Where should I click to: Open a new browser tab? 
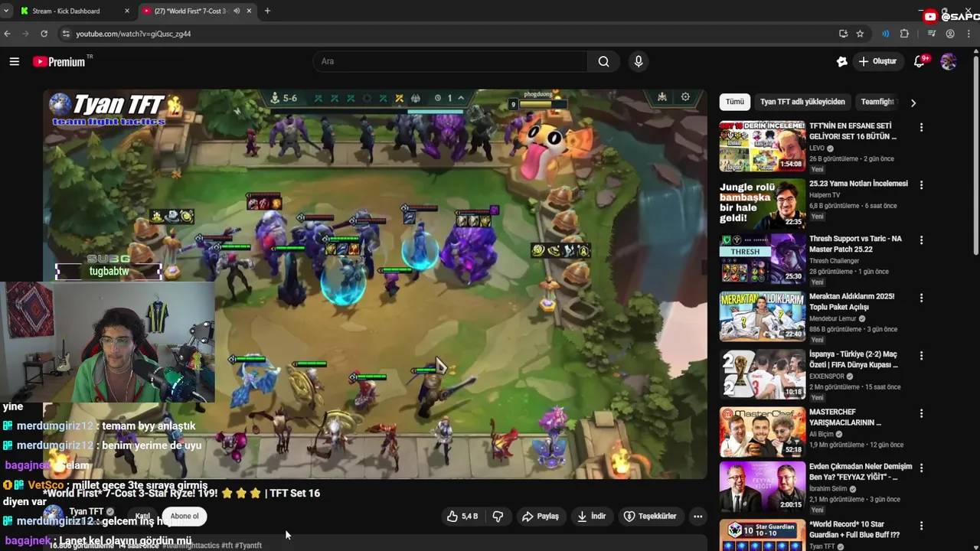(267, 11)
